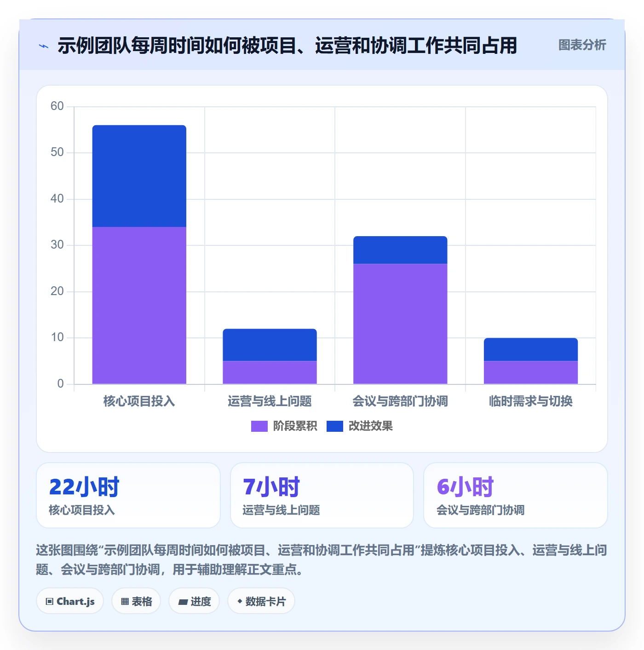The height and width of the screenshot is (650, 644).
Task: Click the 进度 tag chip
Action: coord(194,601)
